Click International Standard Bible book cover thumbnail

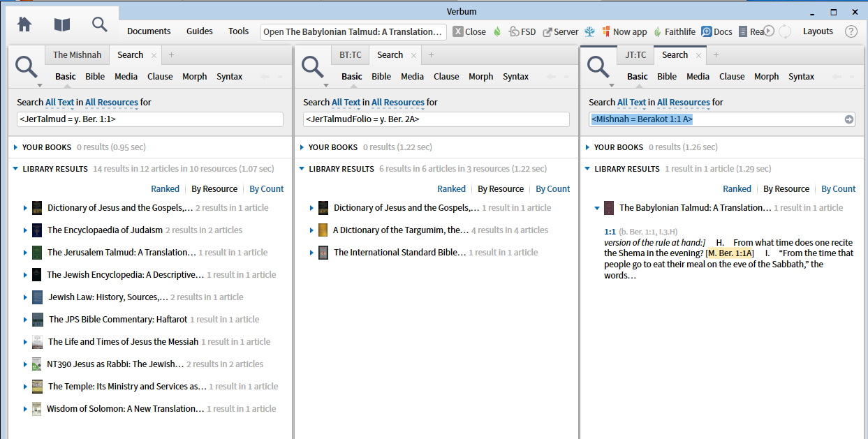[x=323, y=253]
